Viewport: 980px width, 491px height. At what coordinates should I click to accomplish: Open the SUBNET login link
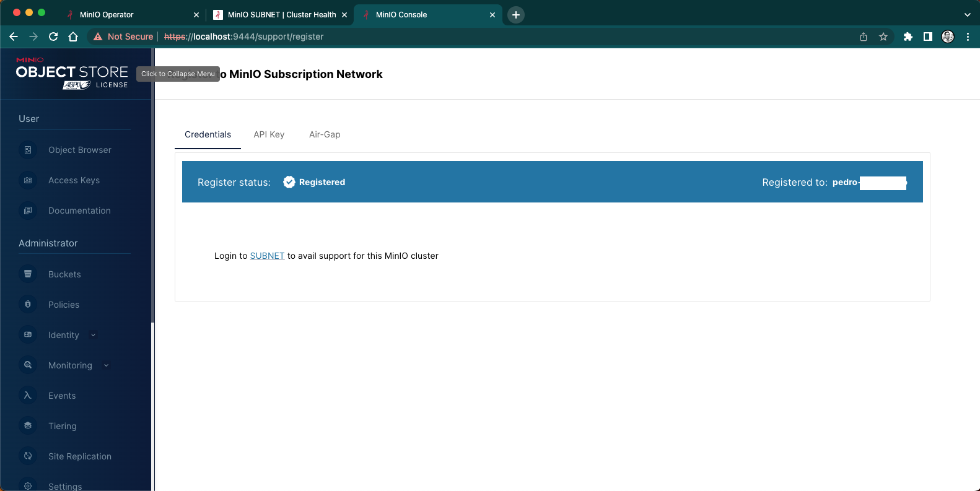267,256
